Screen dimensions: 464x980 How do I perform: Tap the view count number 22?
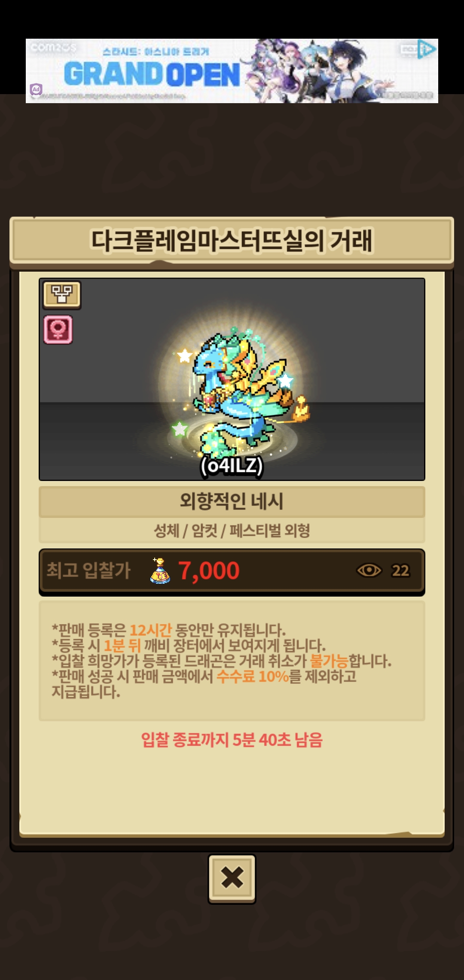point(400,571)
